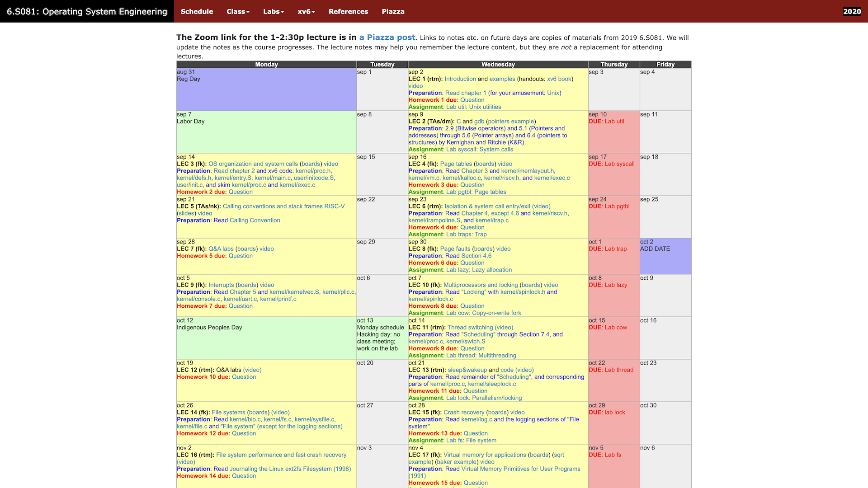Expand the xv6 dropdown menu
The height and width of the screenshot is (488, 868).
coord(306,11)
